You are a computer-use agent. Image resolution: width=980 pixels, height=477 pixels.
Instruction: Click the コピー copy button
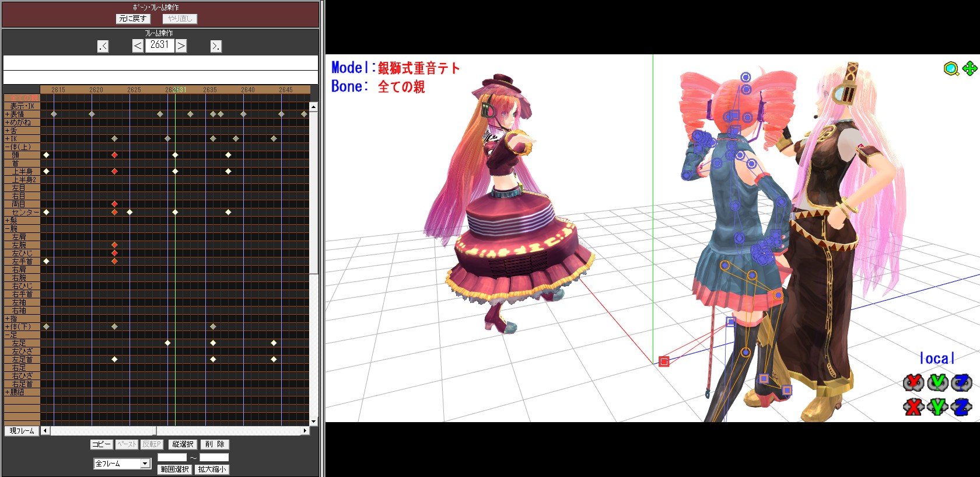pyautogui.click(x=101, y=444)
